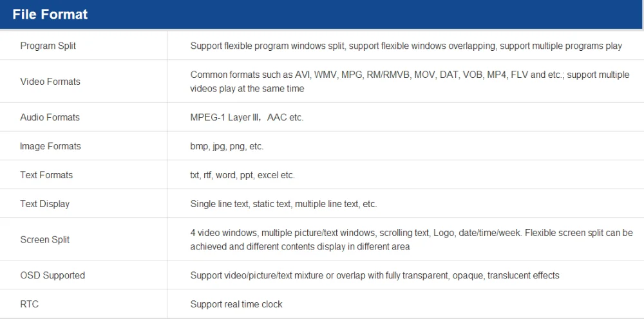The image size is (644, 319).
Task: Select the txt, rtf, word, ppt text
Action: point(242,175)
